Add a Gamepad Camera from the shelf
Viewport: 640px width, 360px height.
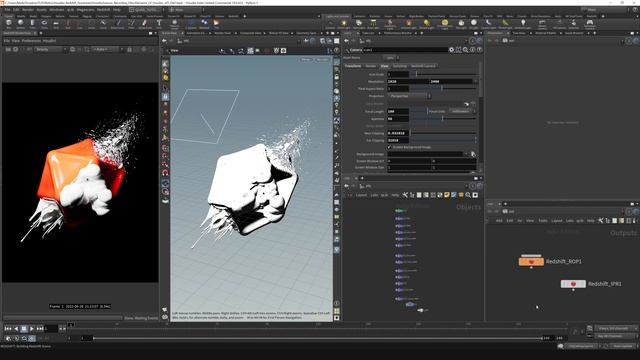pyautogui.click(x=589, y=24)
